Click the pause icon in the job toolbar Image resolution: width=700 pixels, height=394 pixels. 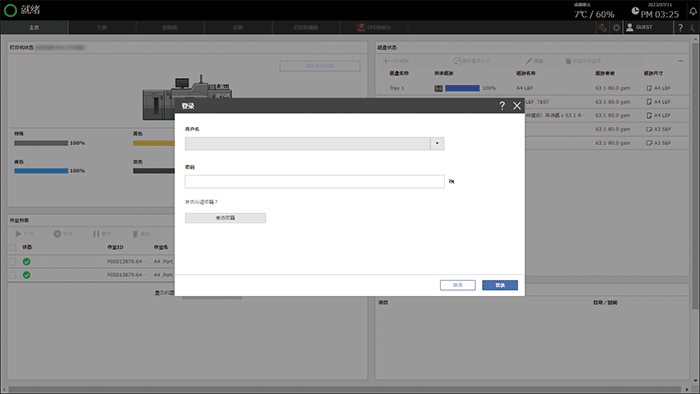coord(96,234)
